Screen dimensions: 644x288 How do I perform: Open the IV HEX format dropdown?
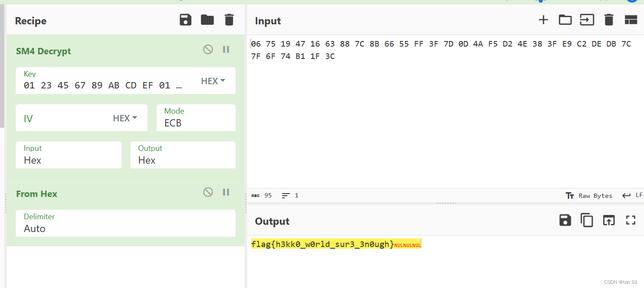pyautogui.click(x=125, y=118)
